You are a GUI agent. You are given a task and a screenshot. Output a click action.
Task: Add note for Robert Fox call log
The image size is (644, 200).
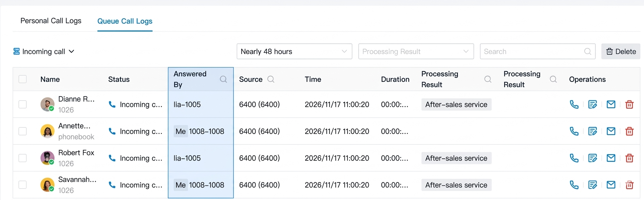tap(593, 158)
